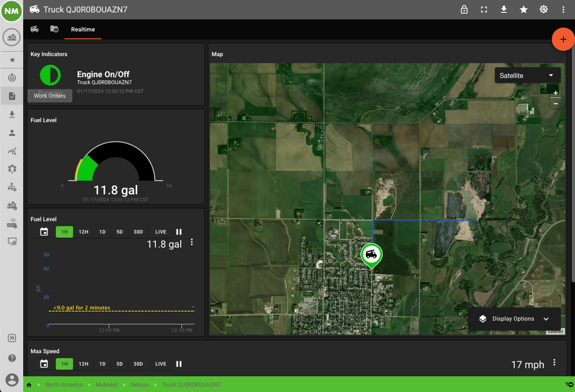Select the 12H range in the Fuel Level chart
The height and width of the screenshot is (392, 575).
tap(83, 232)
